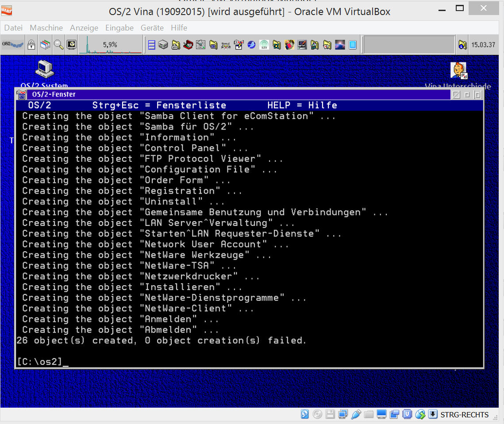
Task: Open the info folder icon beside the clock
Action: coord(462,45)
